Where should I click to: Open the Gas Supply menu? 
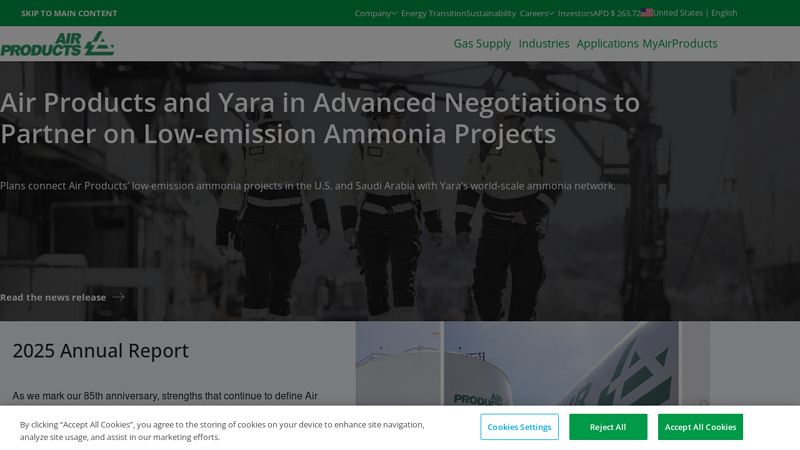(x=482, y=43)
